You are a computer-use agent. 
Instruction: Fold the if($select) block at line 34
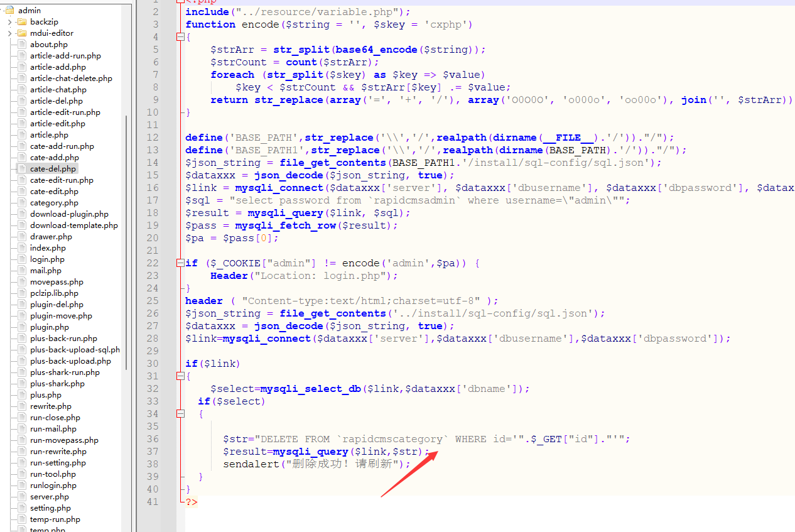tap(180, 414)
